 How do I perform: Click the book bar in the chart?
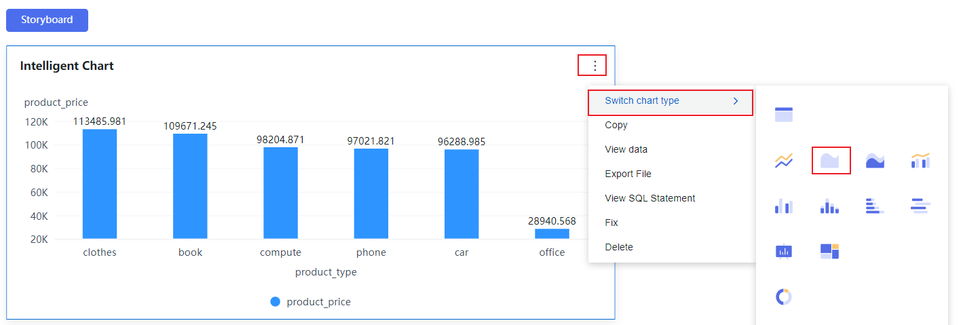tap(190, 186)
